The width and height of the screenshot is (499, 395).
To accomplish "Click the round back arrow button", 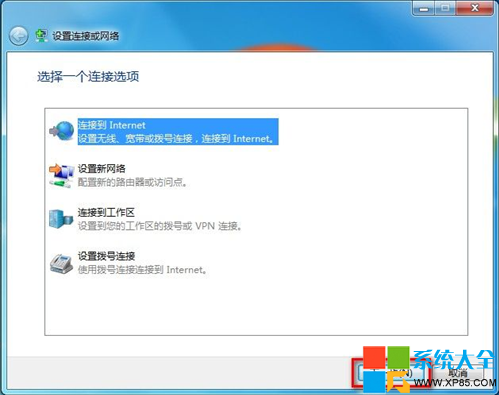I will pos(18,36).
